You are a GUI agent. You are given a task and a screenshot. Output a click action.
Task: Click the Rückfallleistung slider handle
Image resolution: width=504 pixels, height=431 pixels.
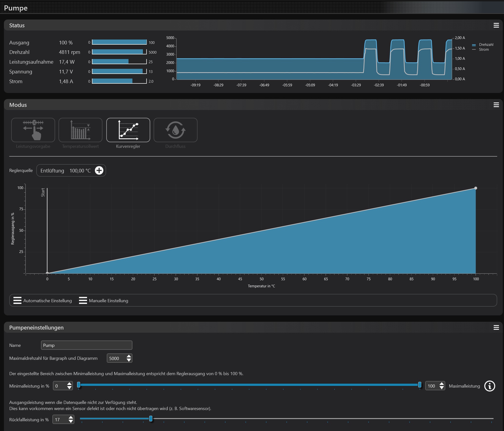151,419
